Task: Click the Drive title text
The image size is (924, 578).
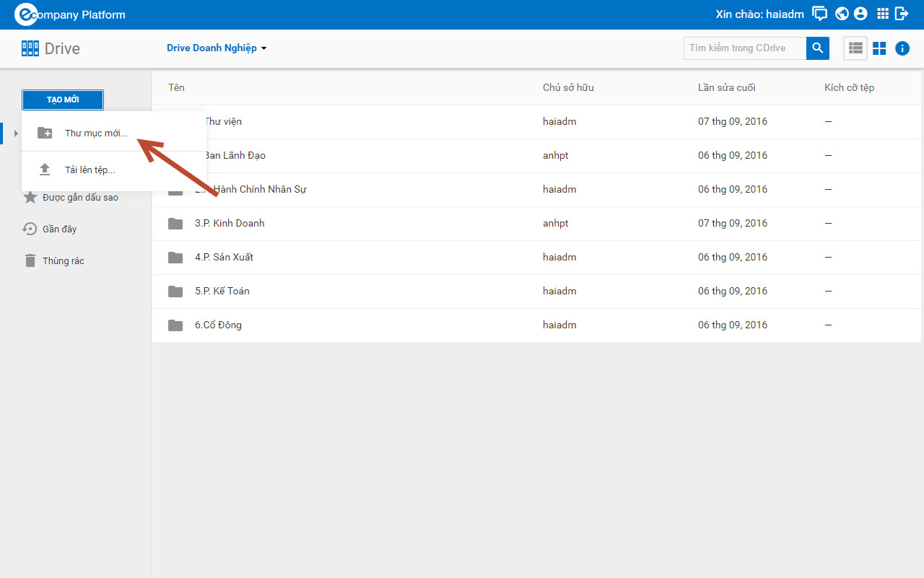Action: click(62, 48)
